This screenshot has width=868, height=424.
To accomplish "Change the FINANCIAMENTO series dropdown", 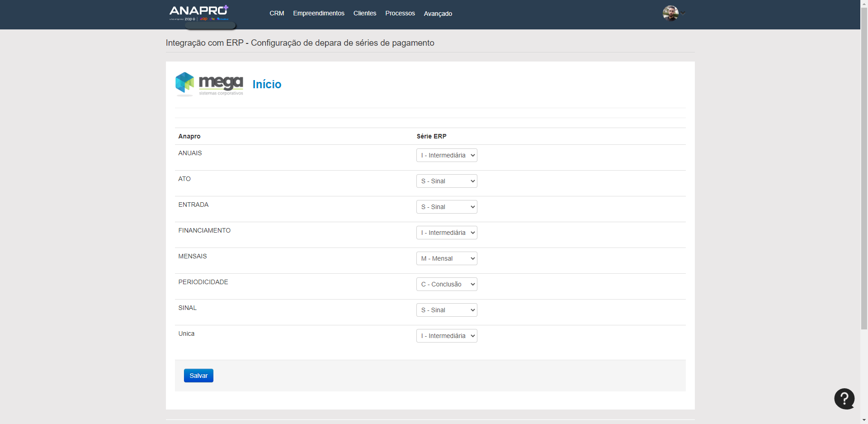I will 447,233.
